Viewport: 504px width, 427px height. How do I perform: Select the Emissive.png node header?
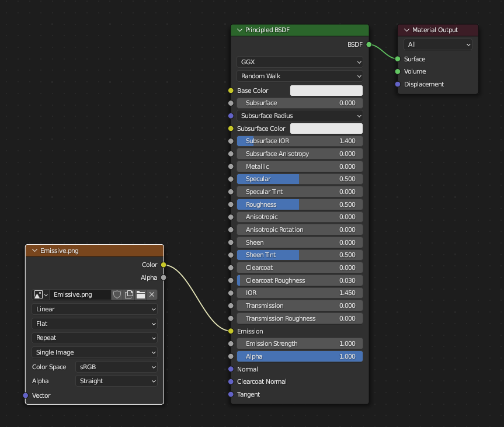tap(95, 251)
